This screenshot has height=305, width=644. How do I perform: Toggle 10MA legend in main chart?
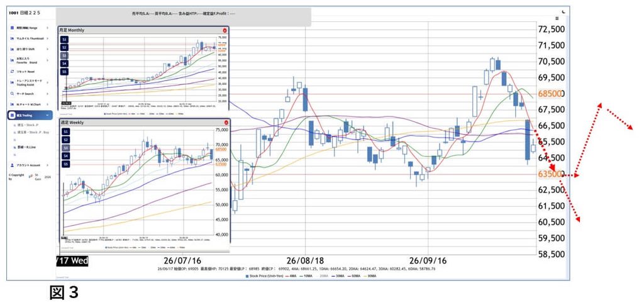click(x=306, y=276)
